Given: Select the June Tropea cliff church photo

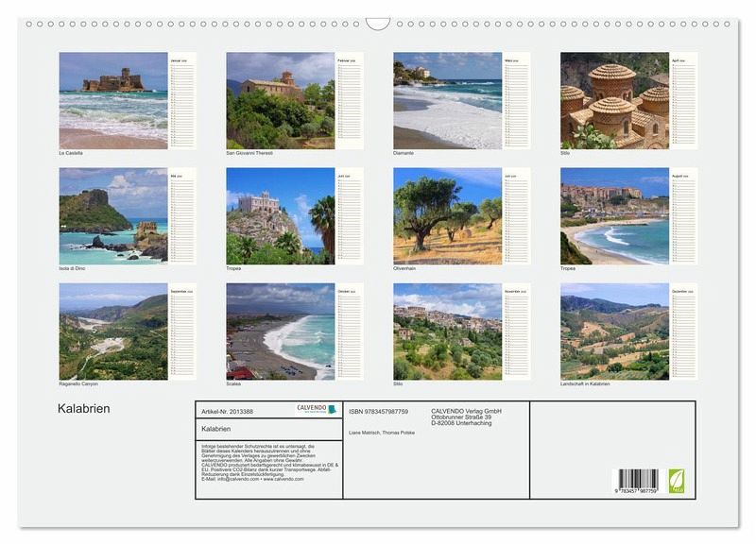Looking at the screenshot, I should coord(280,216).
